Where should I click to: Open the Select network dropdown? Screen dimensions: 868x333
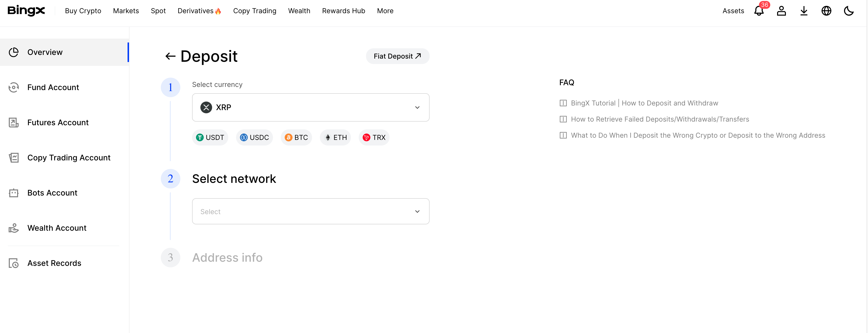click(x=310, y=211)
